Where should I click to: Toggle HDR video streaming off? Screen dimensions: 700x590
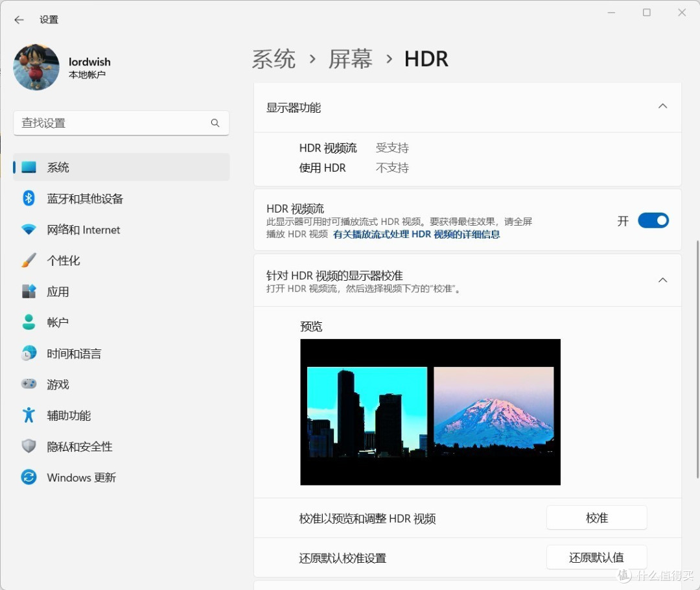tap(653, 220)
